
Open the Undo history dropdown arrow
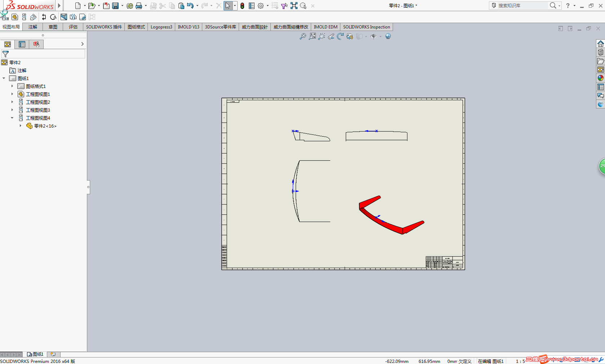coord(197,6)
